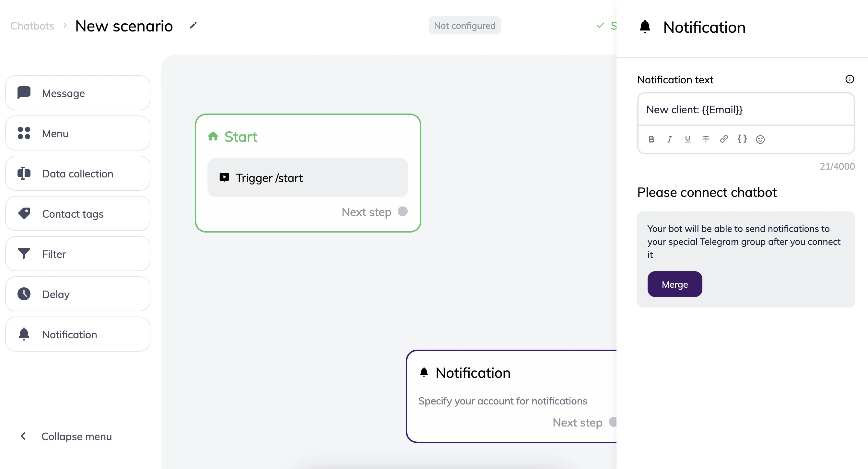The image size is (868, 469).
Task: Select the Trigger /start row
Action: point(308,177)
